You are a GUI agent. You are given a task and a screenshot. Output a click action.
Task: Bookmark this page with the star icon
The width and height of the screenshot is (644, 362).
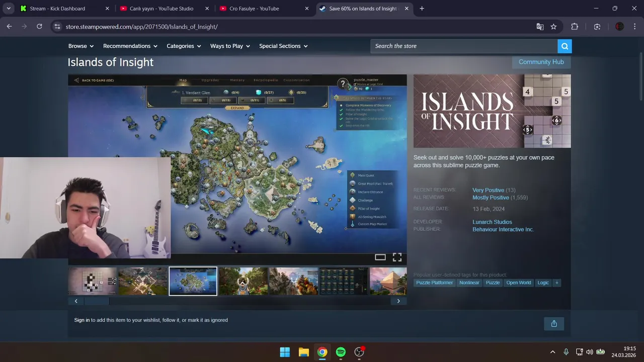pyautogui.click(x=553, y=27)
